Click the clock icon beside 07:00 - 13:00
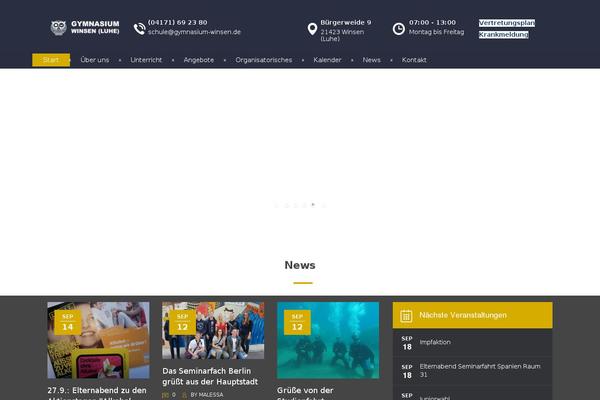Screen dimensions: 600x400 click(x=398, y=29)
